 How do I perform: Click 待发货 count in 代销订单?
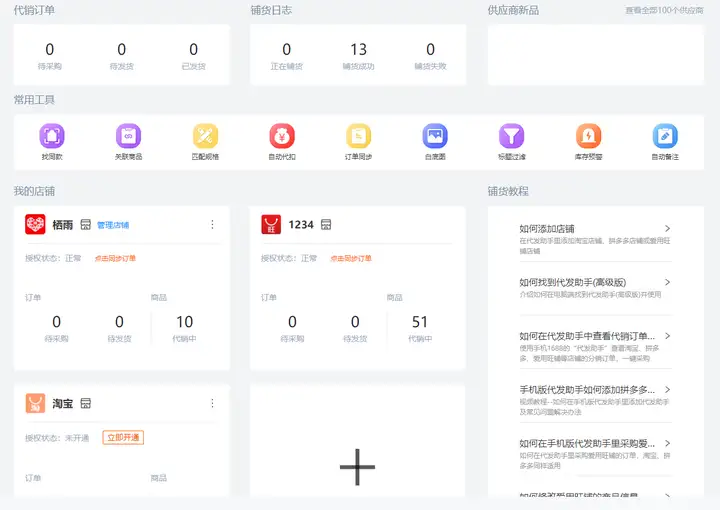[122, 49]
